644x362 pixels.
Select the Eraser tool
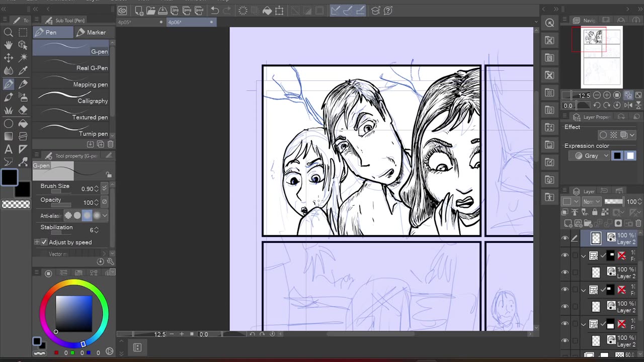(23, 110)
